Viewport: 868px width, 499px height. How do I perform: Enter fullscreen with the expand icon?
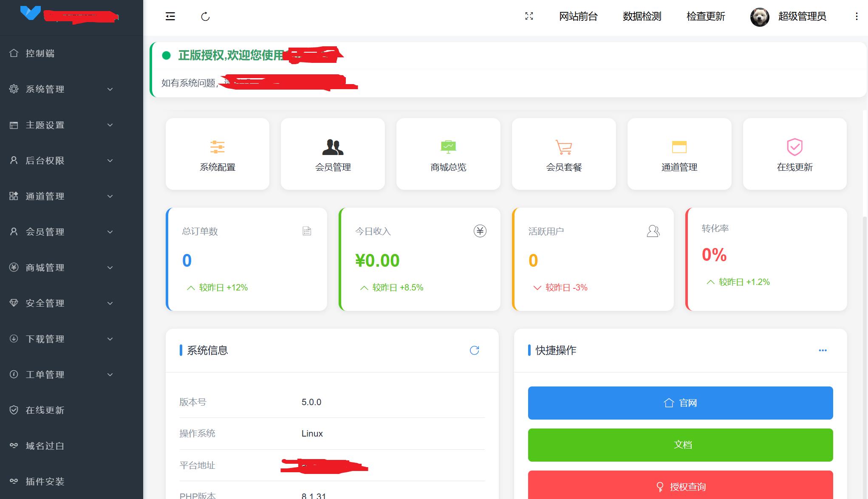(529, 16)
